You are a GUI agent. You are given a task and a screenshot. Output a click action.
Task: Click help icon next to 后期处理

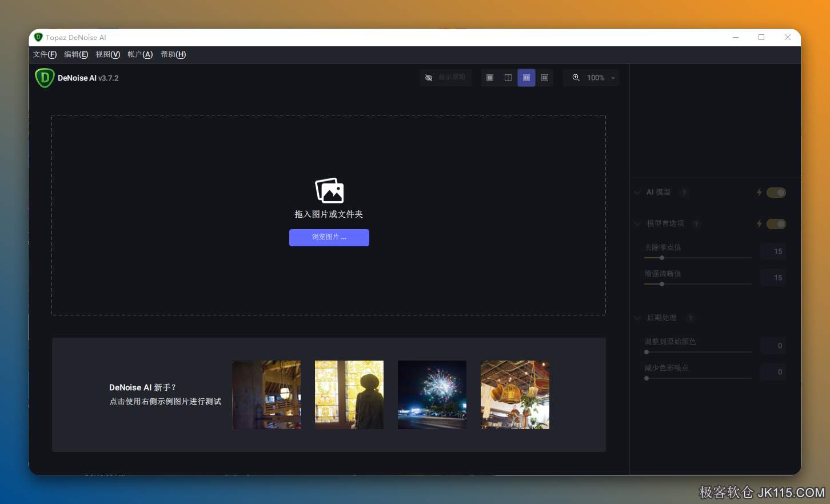(691, 318)
